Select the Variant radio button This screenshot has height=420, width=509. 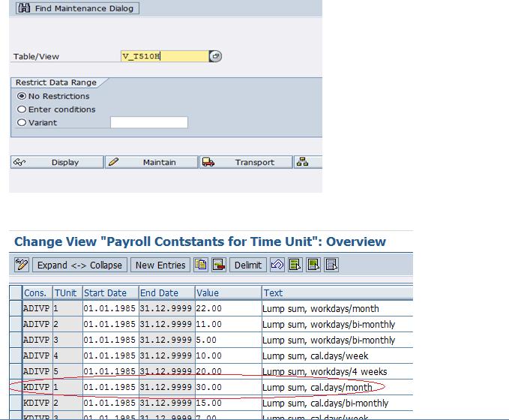[x=22, y=122]
